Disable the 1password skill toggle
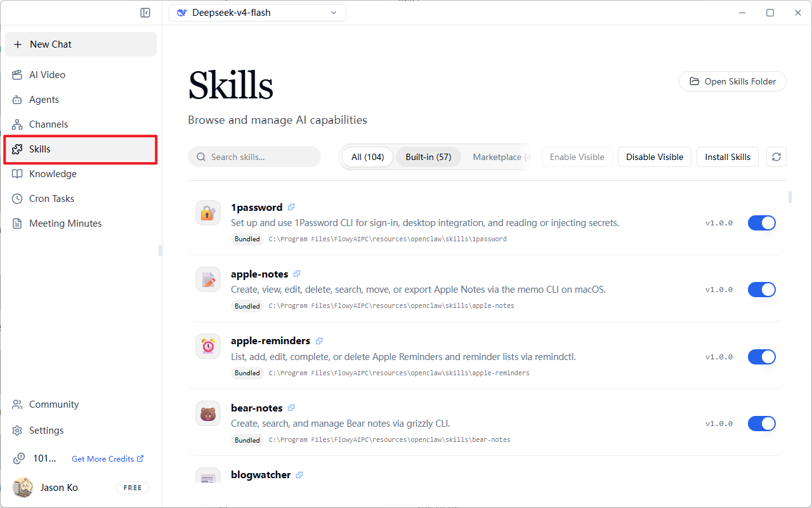This screenshot has height=508, width=812. (762, 223)
